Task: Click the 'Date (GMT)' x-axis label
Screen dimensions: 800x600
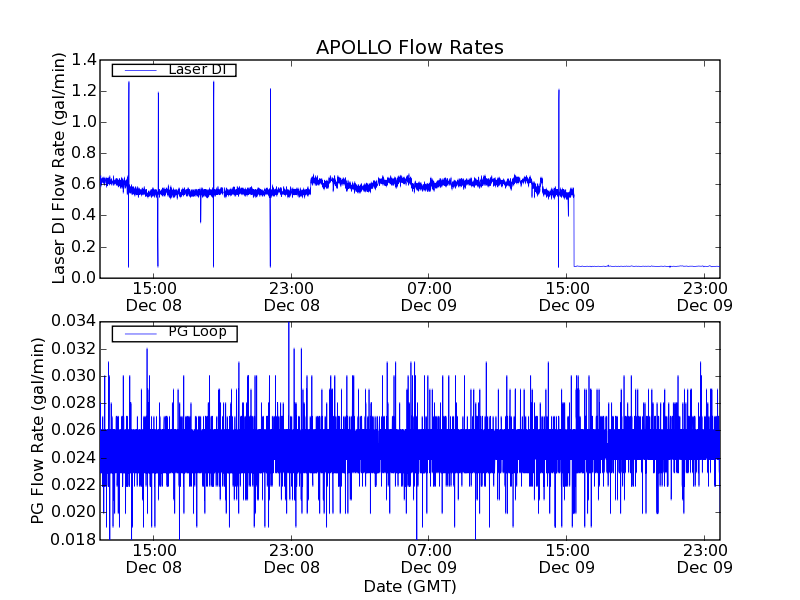Action: (x=410, y=586)
